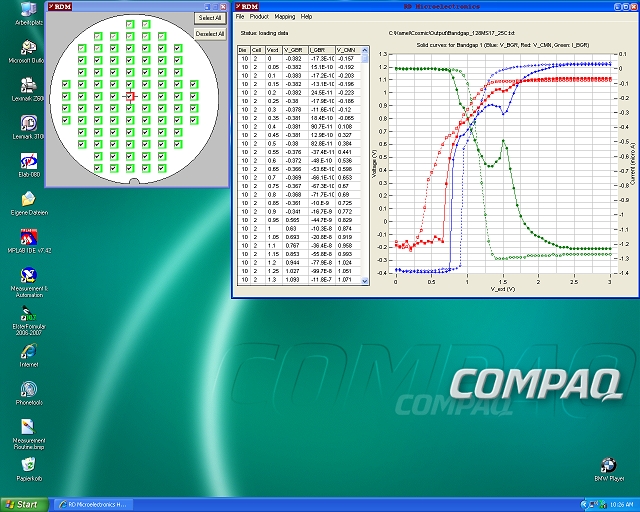Open Measurement & Automation desktop shortcut

[28, 276]
